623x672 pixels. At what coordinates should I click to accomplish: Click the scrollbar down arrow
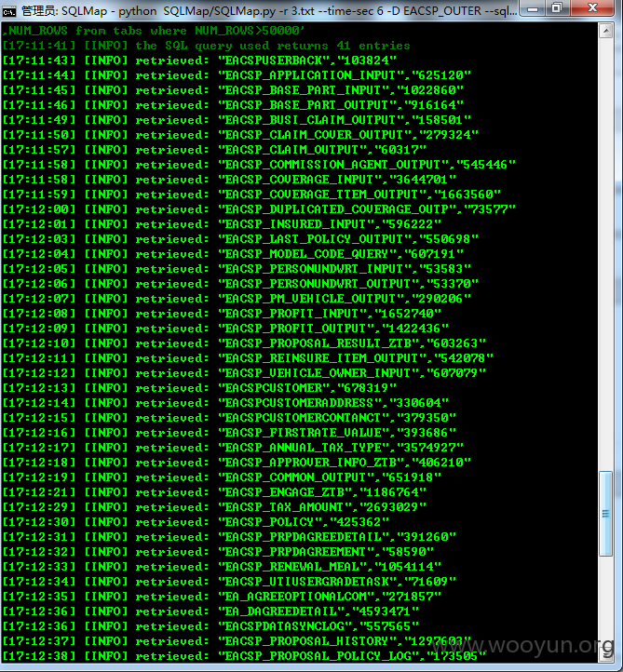605,655
